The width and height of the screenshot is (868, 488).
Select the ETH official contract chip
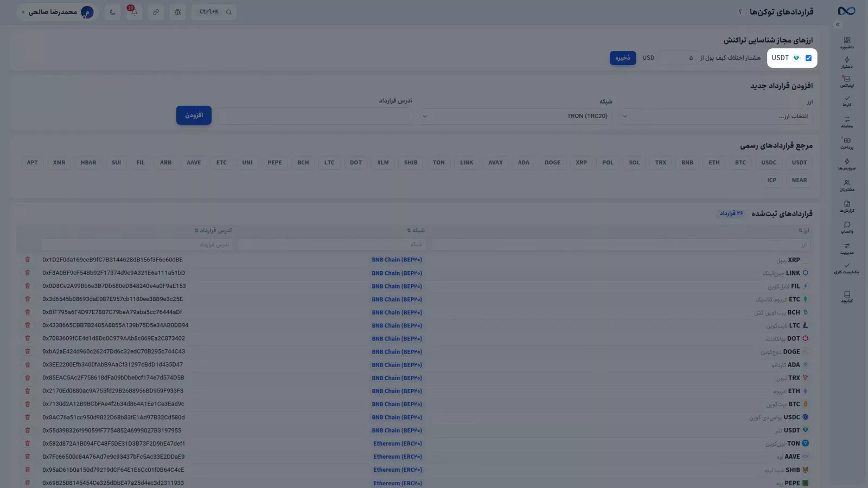[x=714, y=163]
